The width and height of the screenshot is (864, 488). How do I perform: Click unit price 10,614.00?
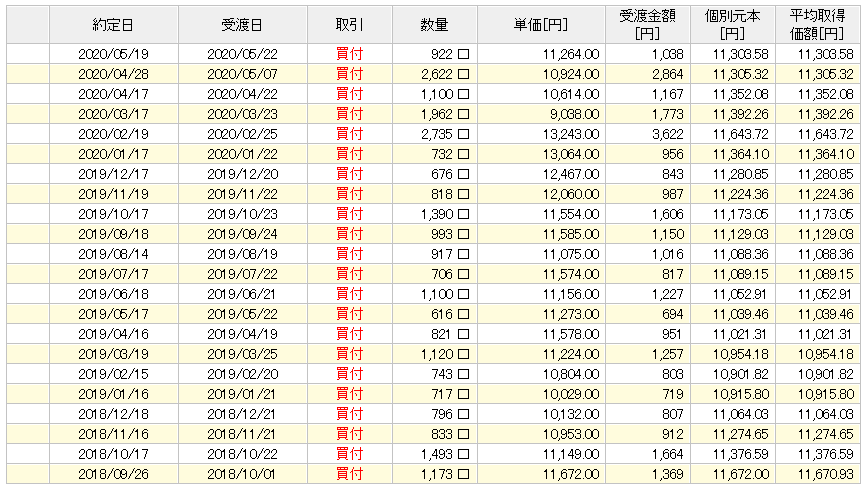click(x=571, y=94)
